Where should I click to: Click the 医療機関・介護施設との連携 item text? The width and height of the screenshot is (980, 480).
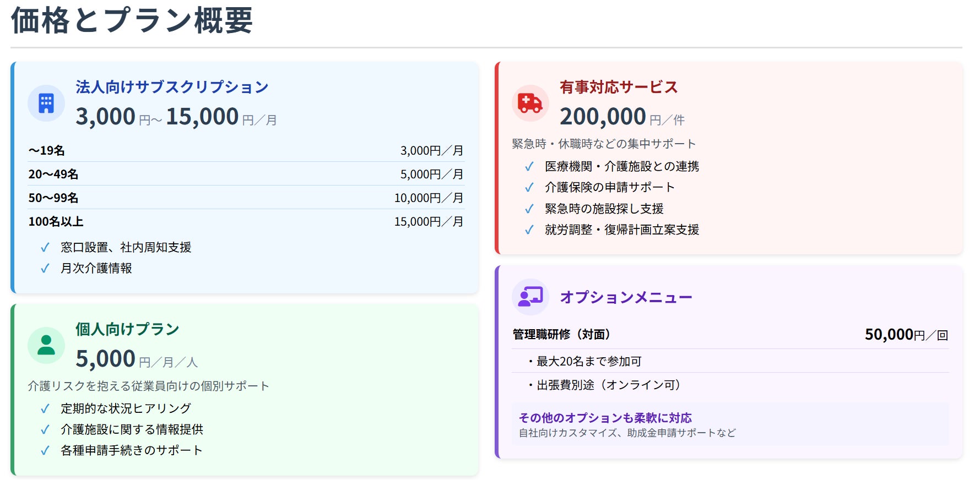622,166
